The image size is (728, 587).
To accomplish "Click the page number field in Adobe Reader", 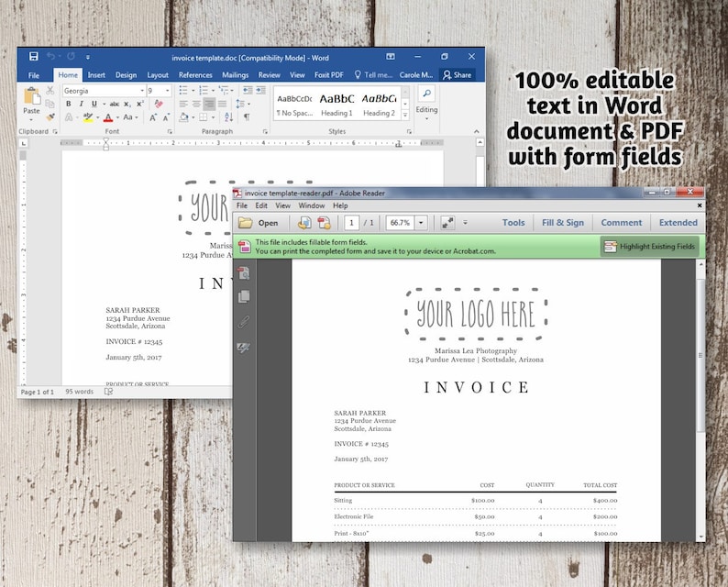I will click(351, 223).
